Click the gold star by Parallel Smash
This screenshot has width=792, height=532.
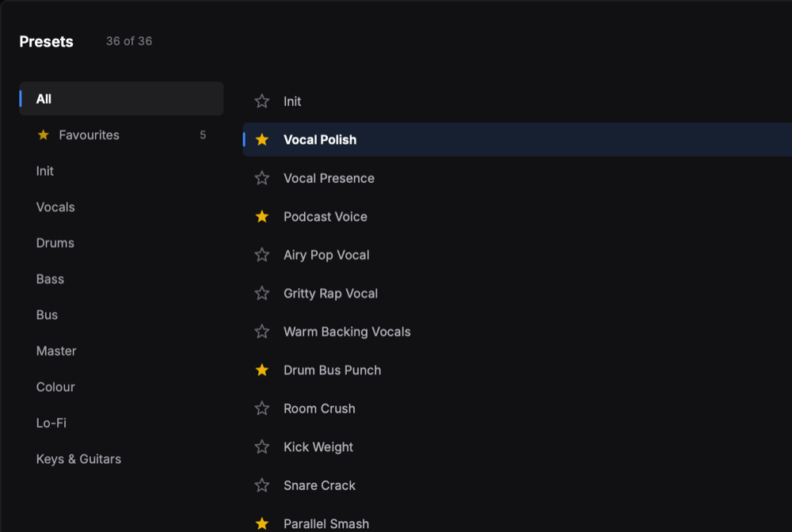261,523
